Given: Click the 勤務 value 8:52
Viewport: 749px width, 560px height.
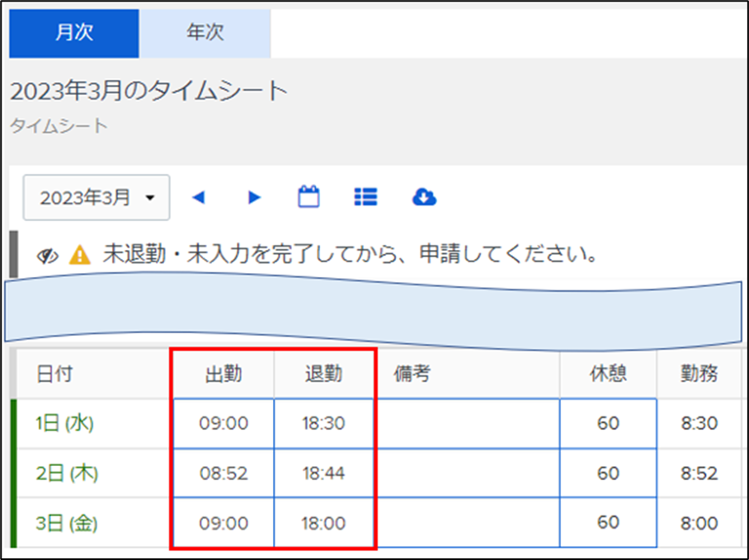Looking at the screenshot, I should (x=699, y=473).
